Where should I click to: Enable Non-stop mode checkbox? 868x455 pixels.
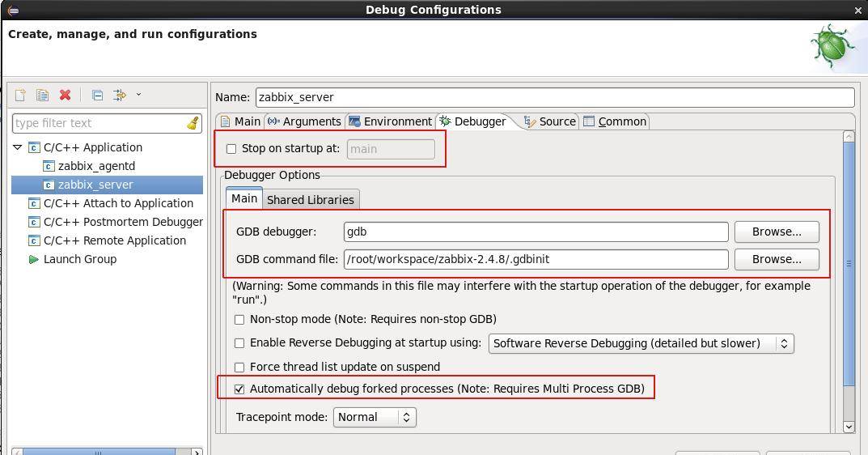tap(239, 320)
